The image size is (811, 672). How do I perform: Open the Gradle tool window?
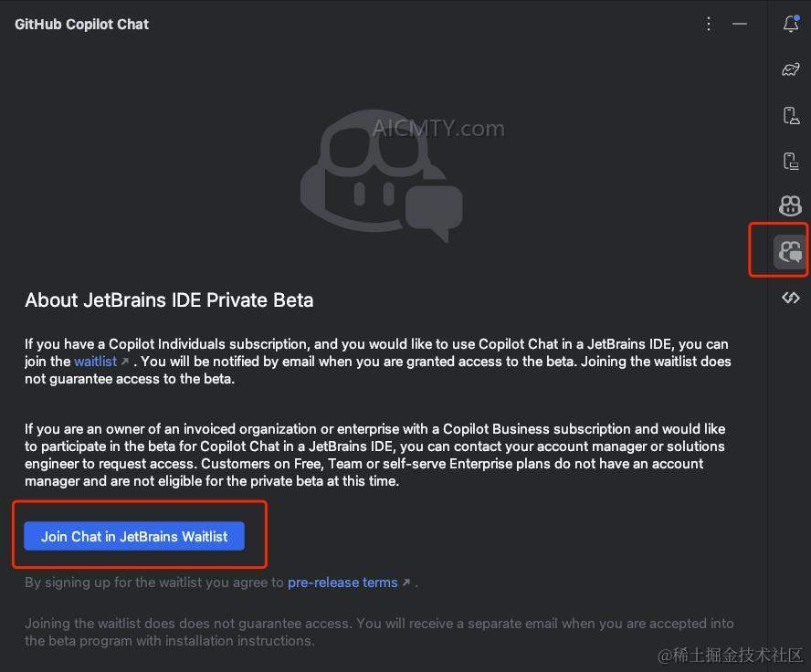(791, 69)
